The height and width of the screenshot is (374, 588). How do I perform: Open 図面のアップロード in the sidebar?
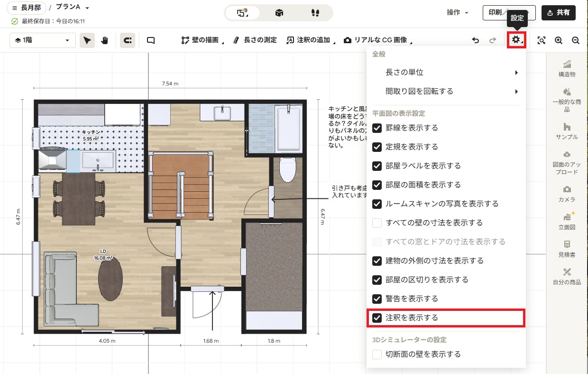click(567, 162)
